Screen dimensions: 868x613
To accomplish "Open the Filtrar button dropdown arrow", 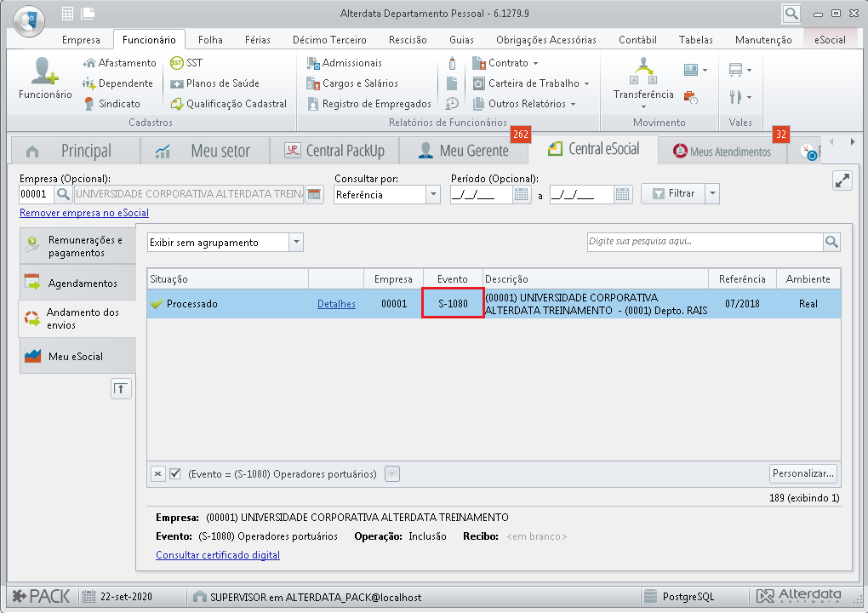I will 712,194.
